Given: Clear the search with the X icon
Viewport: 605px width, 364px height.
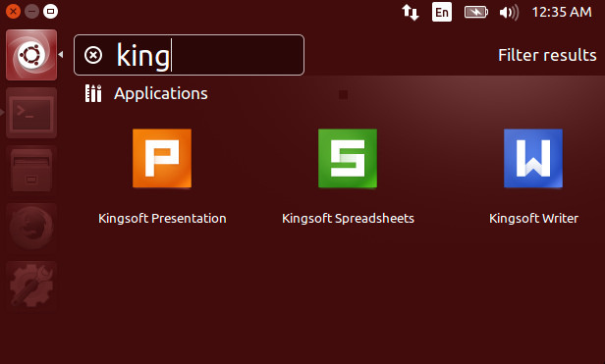Looking at the screenshot, I should pyautogui.click(x=93, y=55).
